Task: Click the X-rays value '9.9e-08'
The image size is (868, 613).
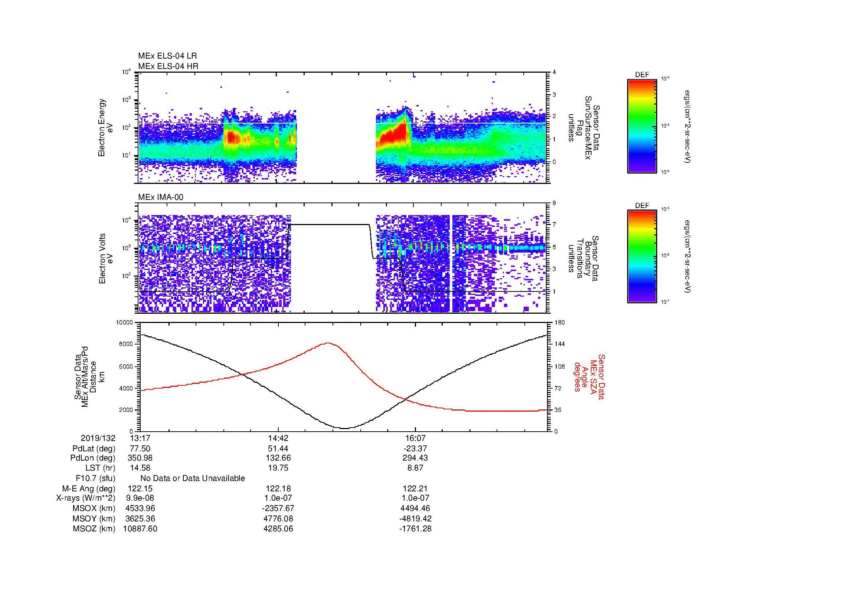Action: click(x=140, y=498)
